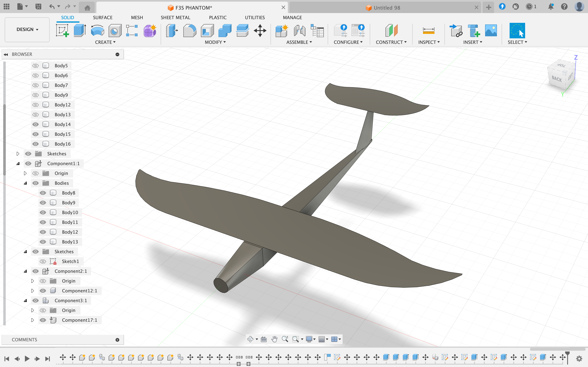Switch to the SHEET METAL tab

click(175, 17)
